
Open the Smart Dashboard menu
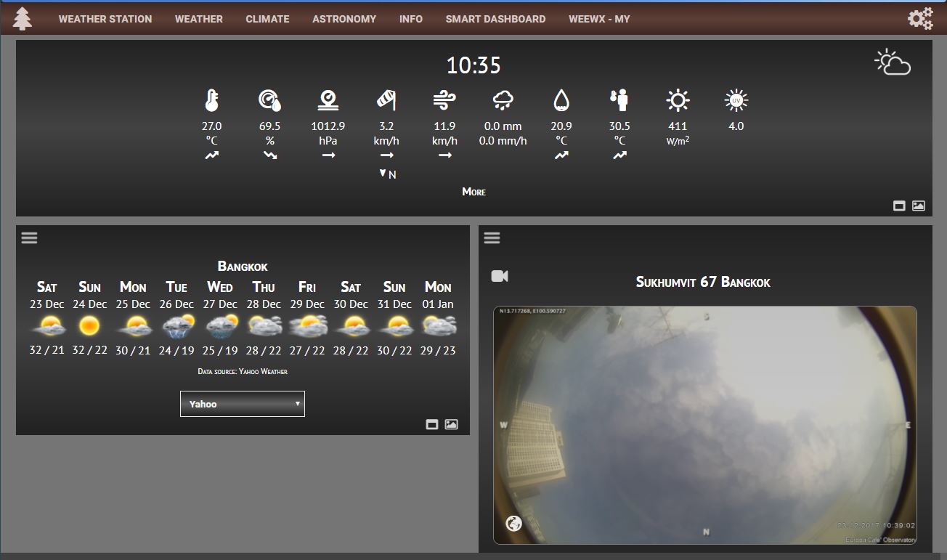point(495,19)
